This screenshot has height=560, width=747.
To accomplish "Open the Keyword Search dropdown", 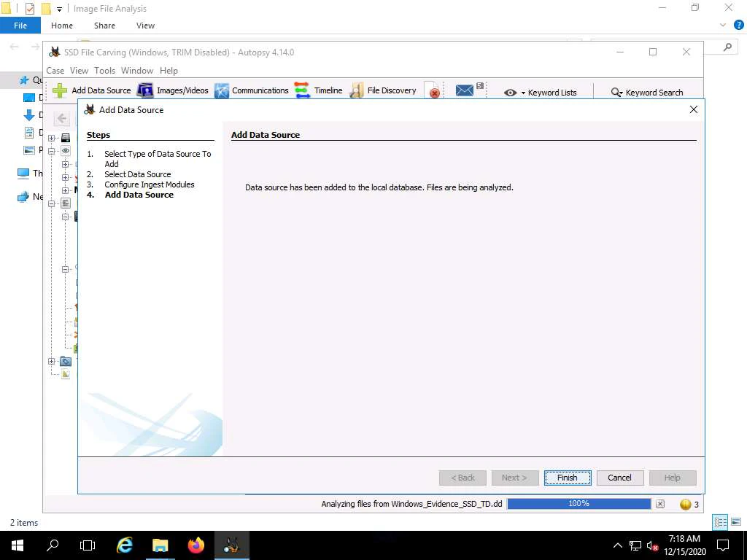I will (x=647, y=93).
